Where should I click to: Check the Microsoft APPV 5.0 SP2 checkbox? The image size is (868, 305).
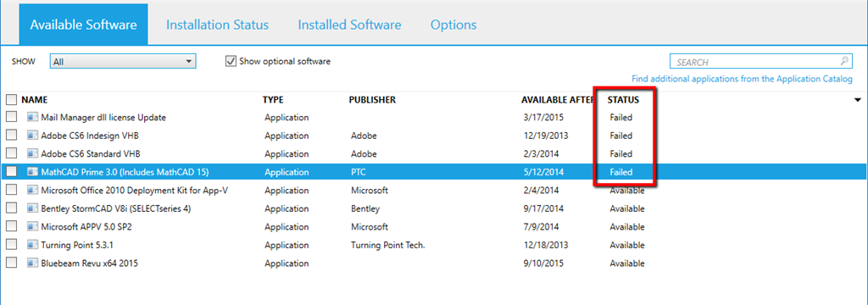[x=11, y=227]
